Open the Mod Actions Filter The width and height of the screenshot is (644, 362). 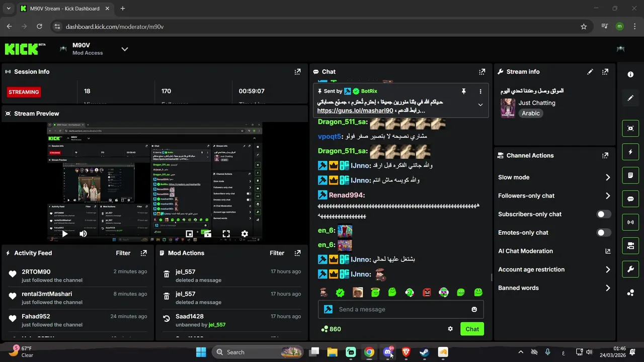coord(277,253)
